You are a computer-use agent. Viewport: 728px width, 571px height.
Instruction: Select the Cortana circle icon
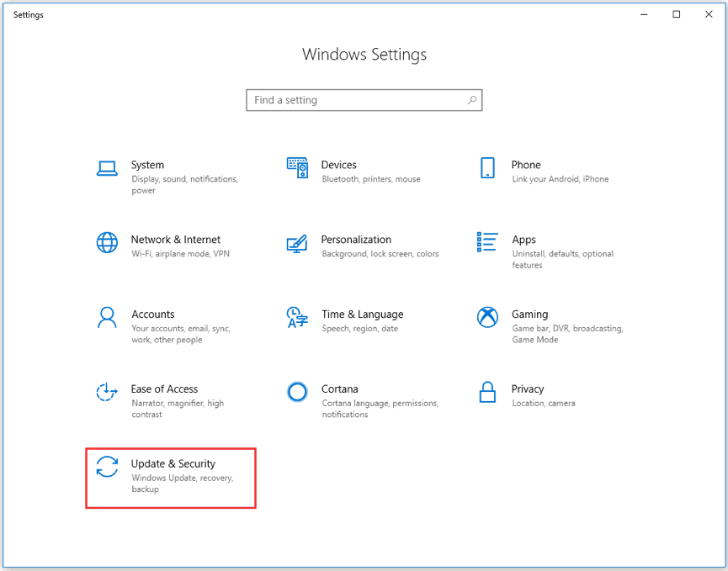click(x=297, y=392)
